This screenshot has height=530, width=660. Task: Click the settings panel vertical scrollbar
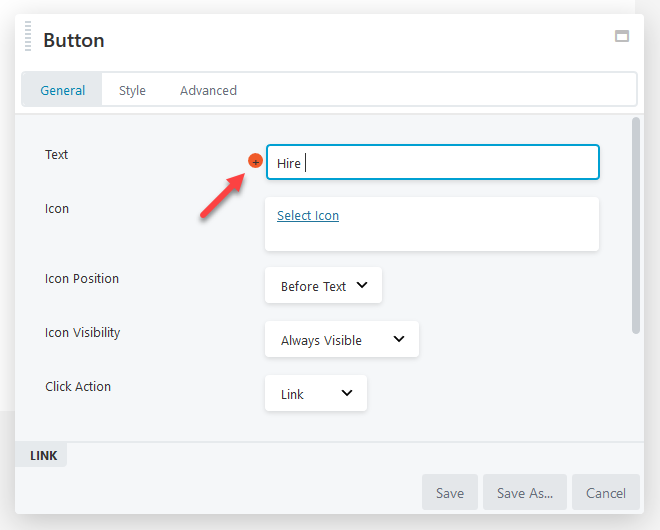tap(636, 226)
